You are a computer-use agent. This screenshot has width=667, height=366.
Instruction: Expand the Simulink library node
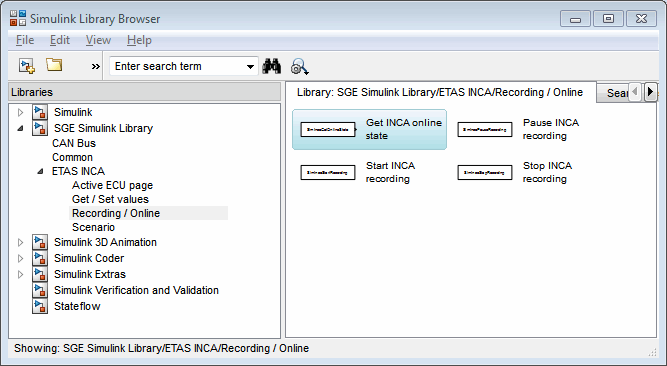click(20, 112)
